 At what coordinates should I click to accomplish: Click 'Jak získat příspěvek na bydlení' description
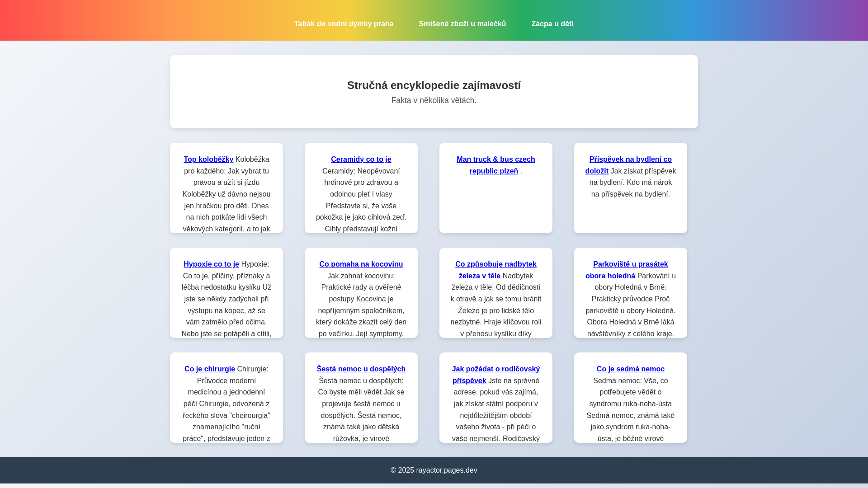631,183
